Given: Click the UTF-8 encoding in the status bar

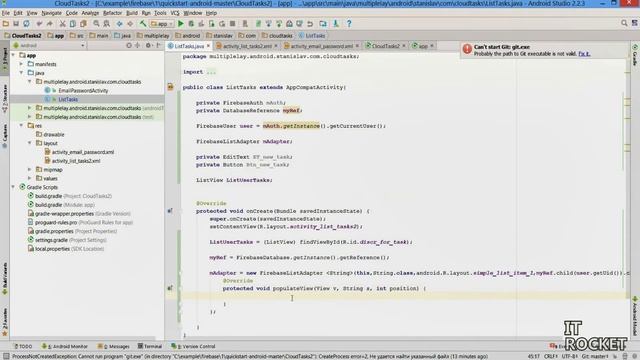Looking at the screenshot, I should click(569, 356).
